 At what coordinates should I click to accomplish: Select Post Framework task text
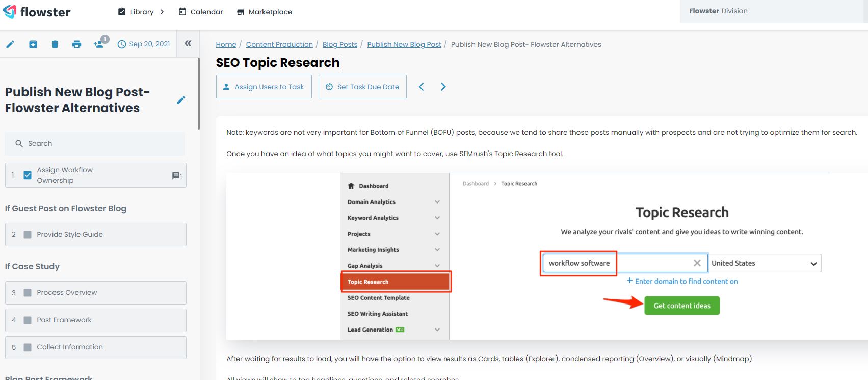coord(64,320)
